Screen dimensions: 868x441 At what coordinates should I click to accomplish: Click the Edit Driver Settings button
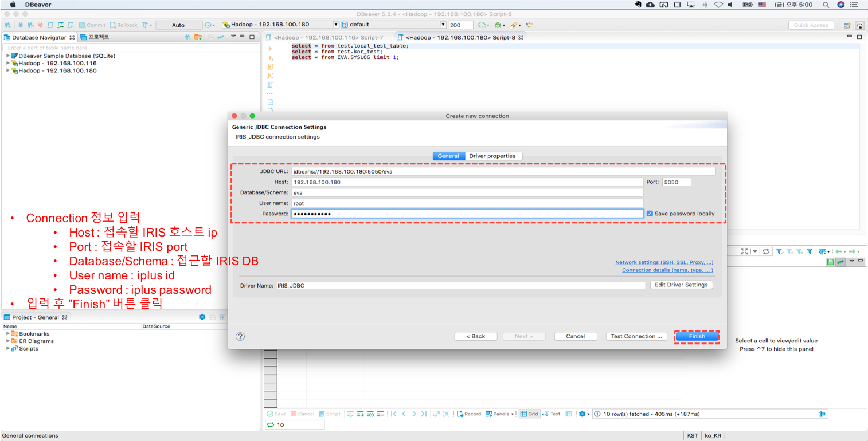[x=681, y=285]
